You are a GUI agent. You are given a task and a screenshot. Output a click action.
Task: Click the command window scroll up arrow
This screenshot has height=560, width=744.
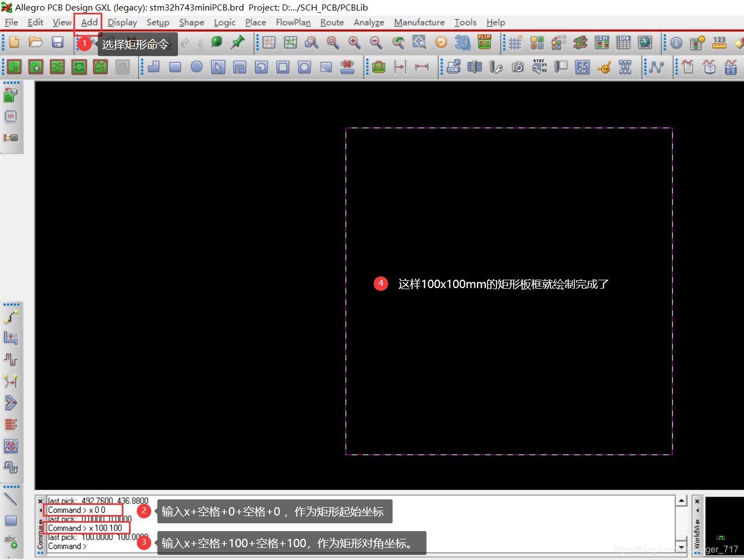[681, 501]
